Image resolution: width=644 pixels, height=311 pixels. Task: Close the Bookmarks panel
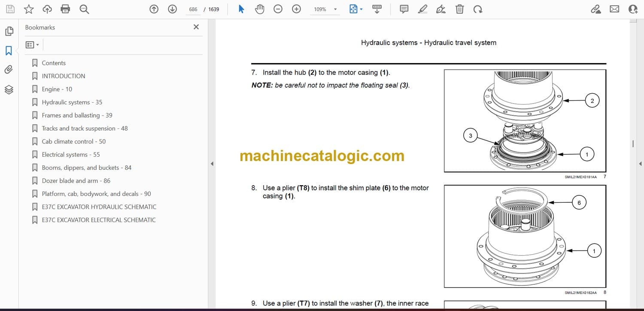pyautogui.click(x=196, y=27)
